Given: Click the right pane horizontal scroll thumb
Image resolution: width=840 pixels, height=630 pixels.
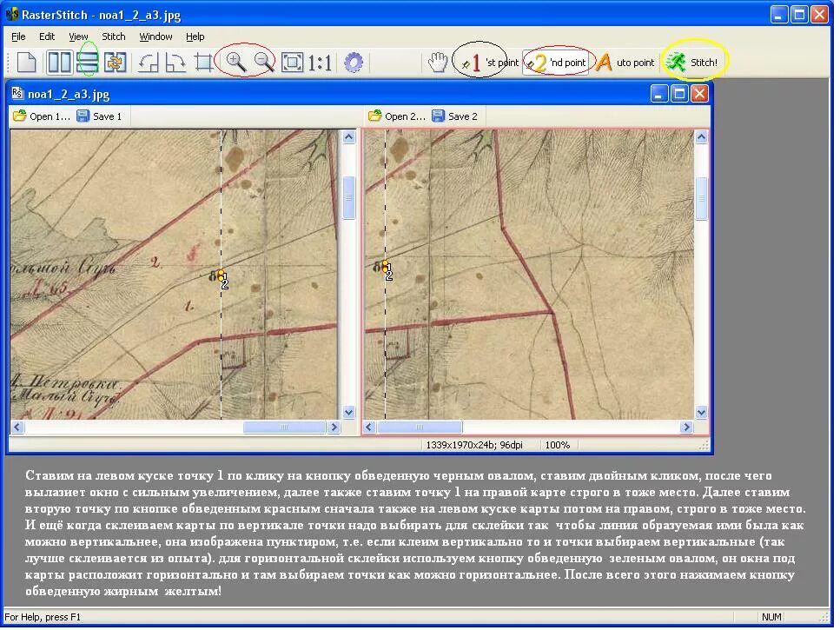Looking at the screenshot, I should pyautogui.click(x=420, y=428).
